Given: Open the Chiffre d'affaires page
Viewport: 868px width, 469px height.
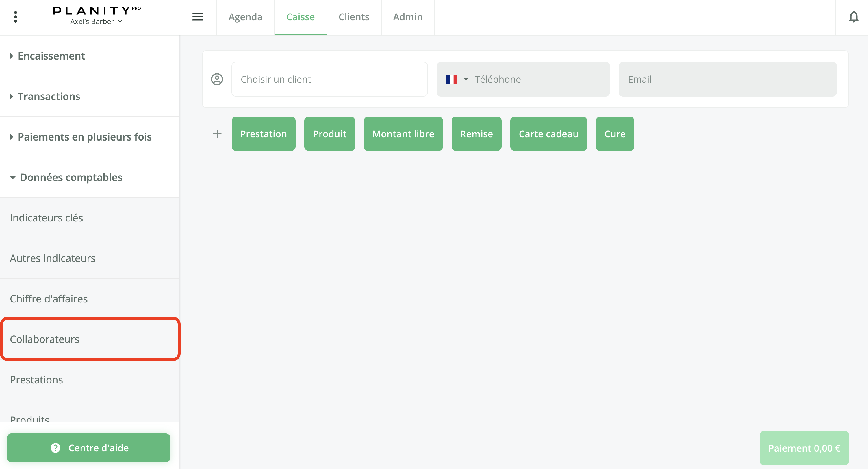Looking at the screenshot, I should [49, 298].
